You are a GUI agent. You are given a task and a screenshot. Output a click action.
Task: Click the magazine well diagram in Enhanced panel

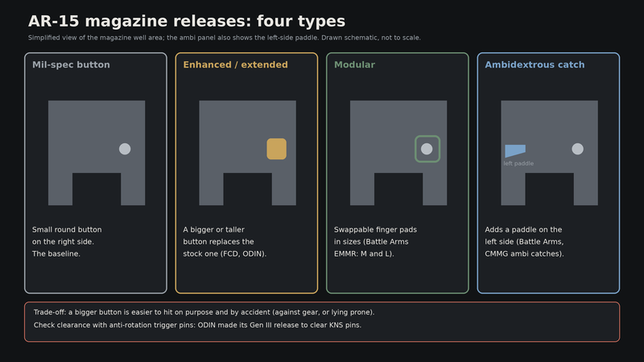pyautogui.click(x=248, y=153)
